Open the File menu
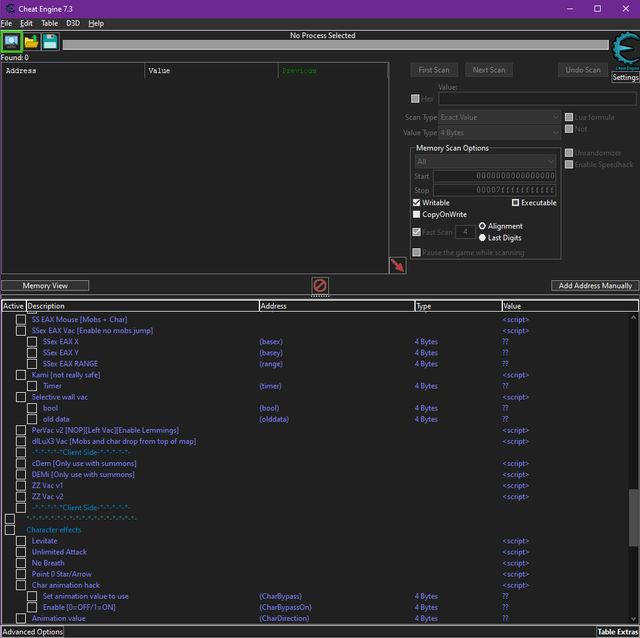This screenshot has width=640, height=638. pos(6,23)
